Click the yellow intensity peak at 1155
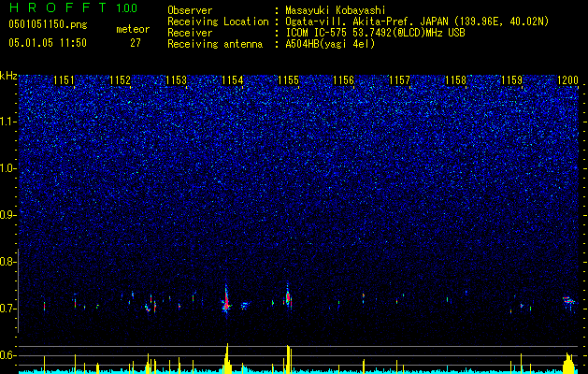 (288, 359)
